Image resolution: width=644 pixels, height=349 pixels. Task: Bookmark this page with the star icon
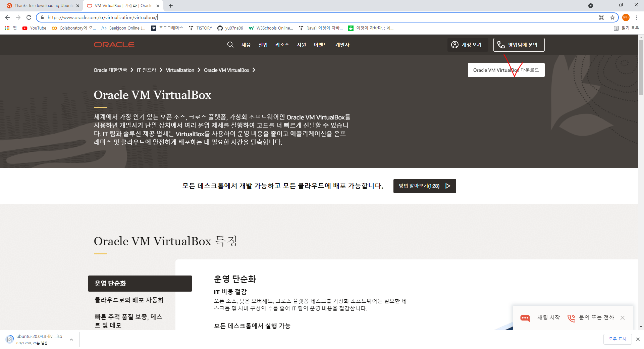(x=612, y=17)
